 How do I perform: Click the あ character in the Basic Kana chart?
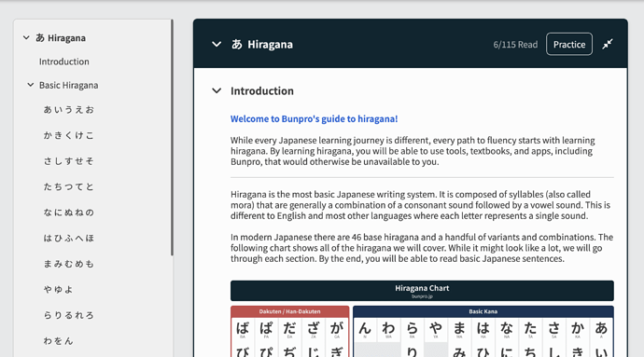tap(601, 328)
